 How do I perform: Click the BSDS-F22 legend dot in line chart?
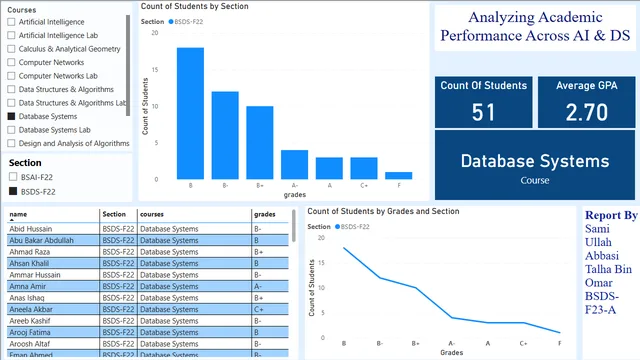[x=338, y=227]
